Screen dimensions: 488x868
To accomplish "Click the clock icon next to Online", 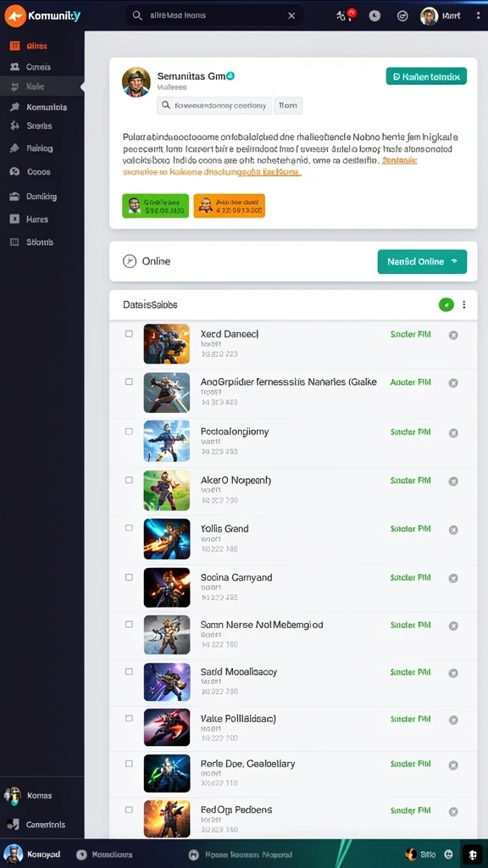I will tap(130, 261).
